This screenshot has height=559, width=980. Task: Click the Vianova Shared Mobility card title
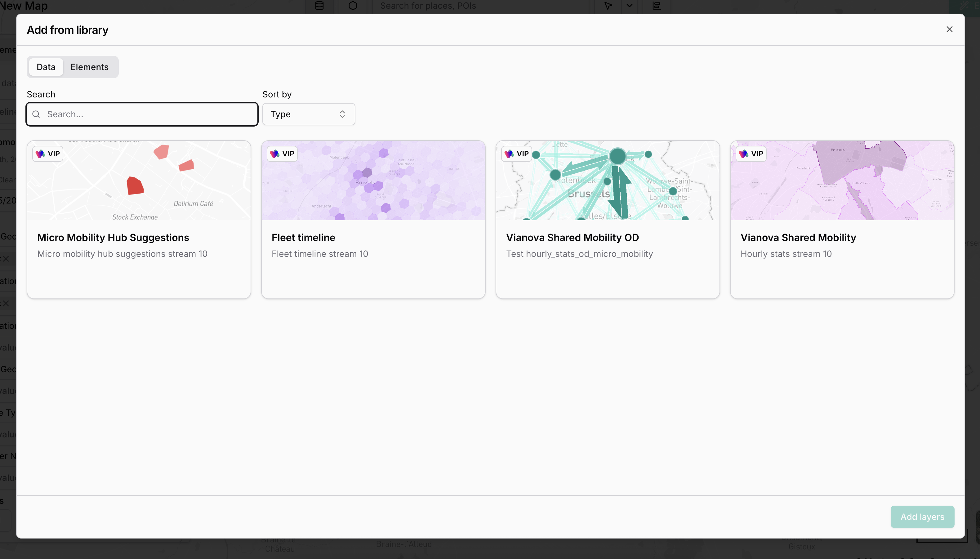pos(798,238)
